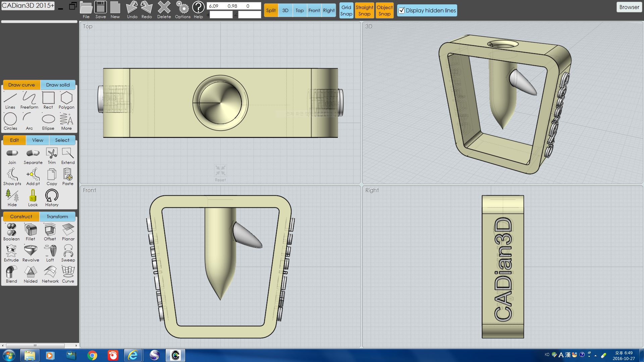Open More curve tools

coord(66,121)
